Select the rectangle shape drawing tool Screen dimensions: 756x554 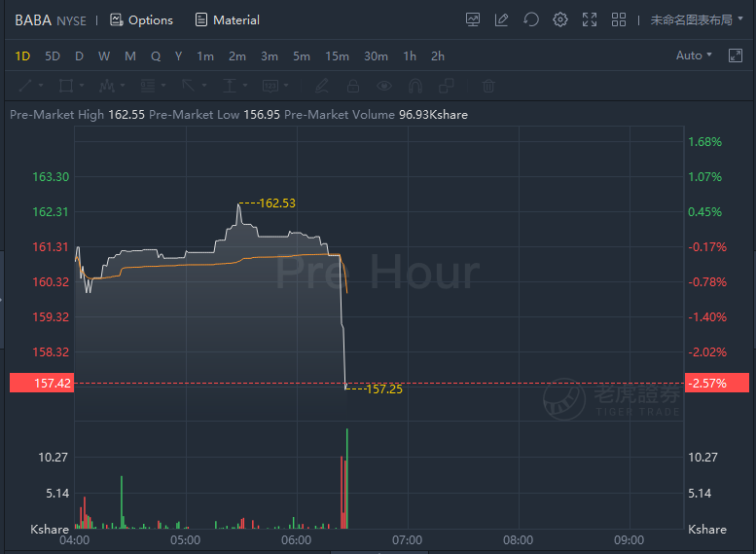[x=65, y=86]
